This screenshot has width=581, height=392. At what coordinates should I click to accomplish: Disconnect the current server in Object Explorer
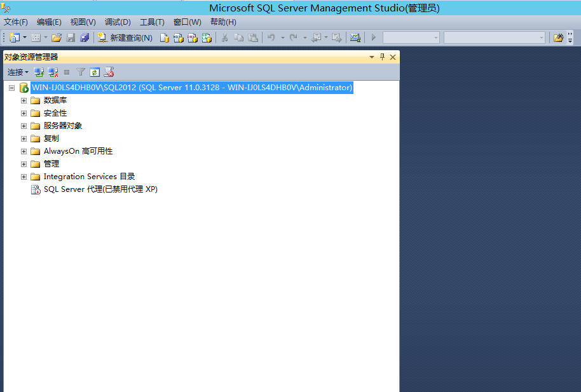click(x=52, y=72)
